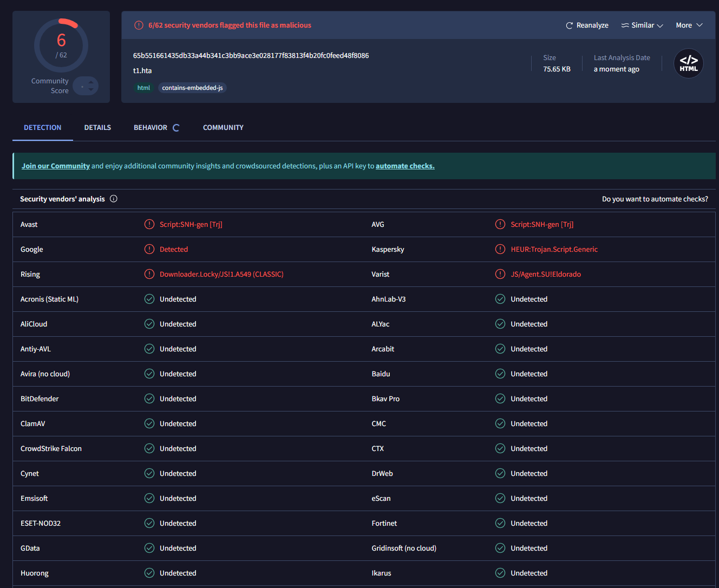Open the HTML file type icon
719x588 pixels.
click(689, 63)
